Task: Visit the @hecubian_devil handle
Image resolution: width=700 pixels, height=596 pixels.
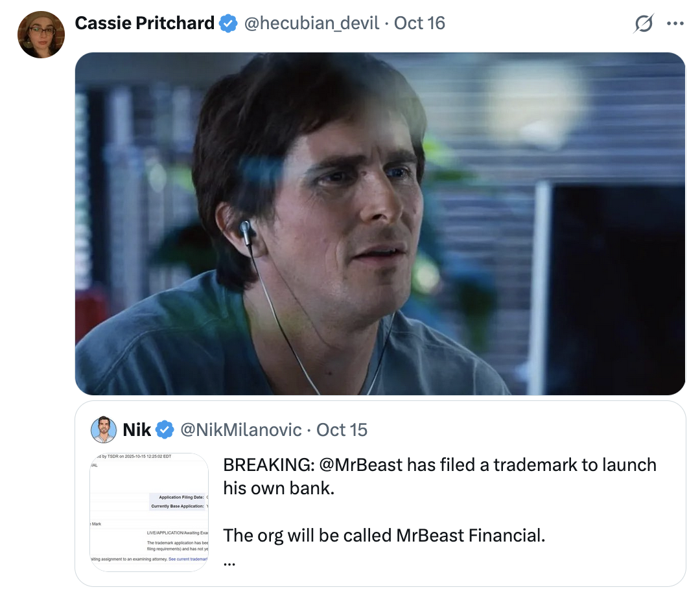Action: click(x=310, y=24)
